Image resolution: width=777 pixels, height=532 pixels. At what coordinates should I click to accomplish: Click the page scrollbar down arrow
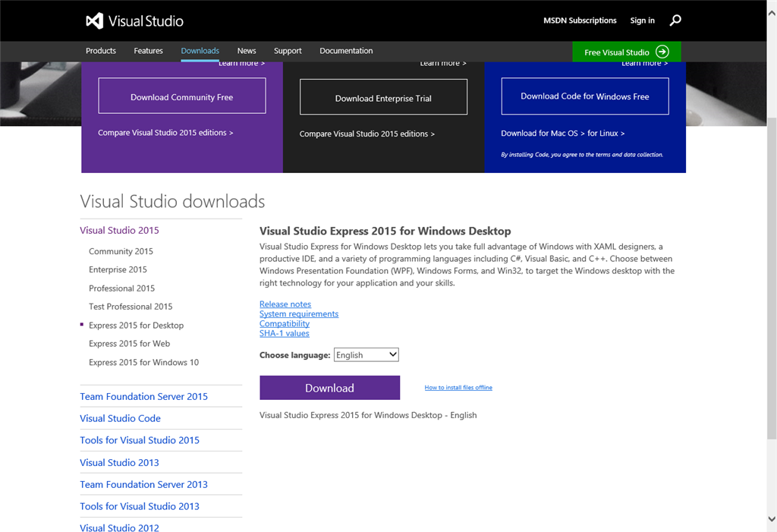(772, 519)
